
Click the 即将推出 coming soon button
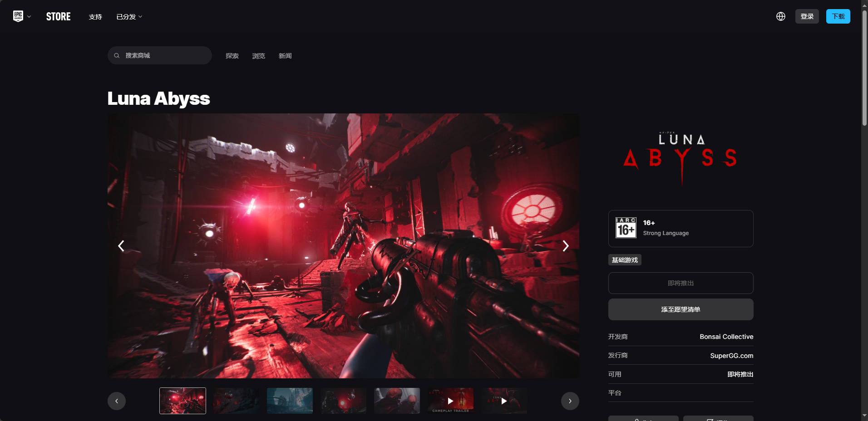pyautogui.click(x=681, y=283)
